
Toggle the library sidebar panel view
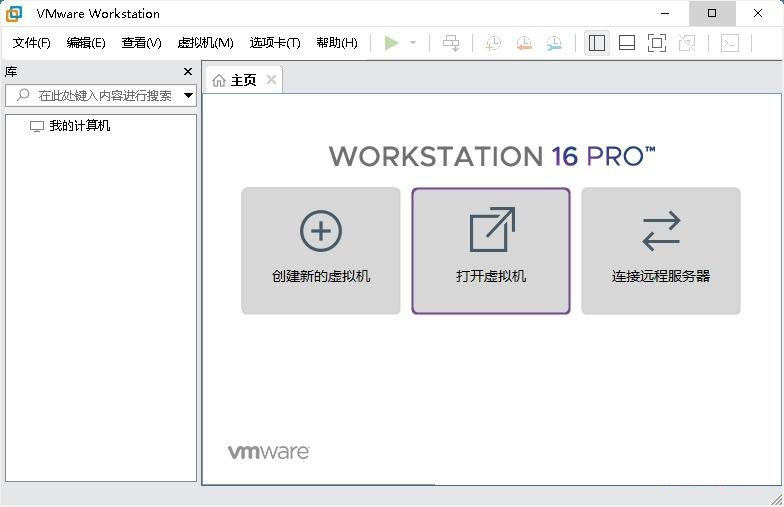click(597, 43)
